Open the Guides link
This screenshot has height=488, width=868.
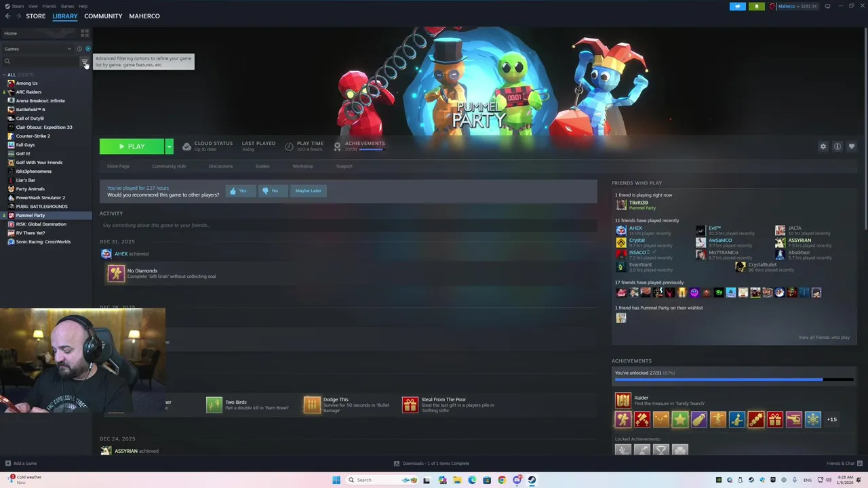(x=262, y=166)
